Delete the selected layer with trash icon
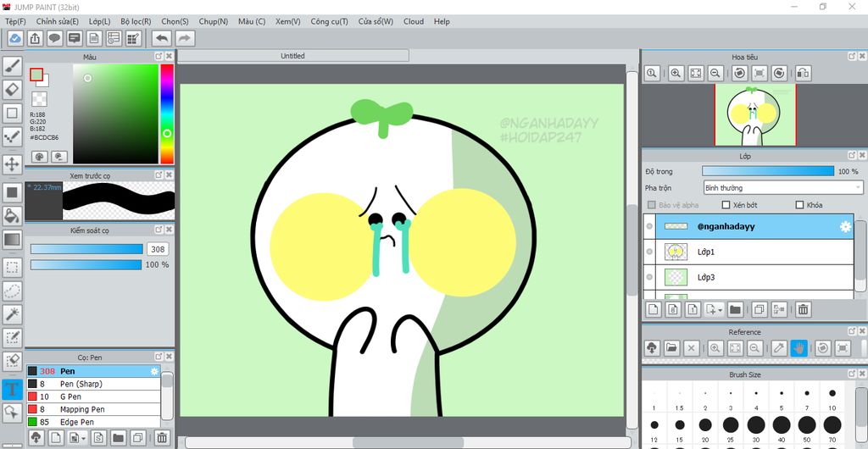This screenshot has height=449, width=868. click(804, 310)
